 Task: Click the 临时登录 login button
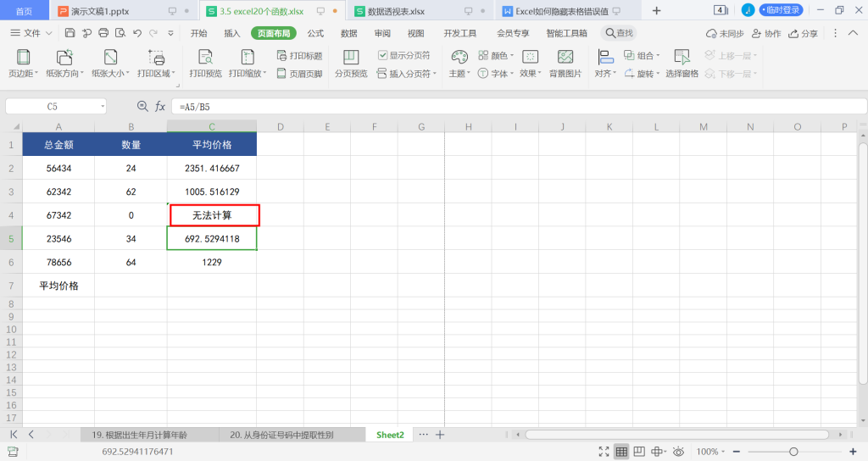pyautogui.click(x=781, y=10)
